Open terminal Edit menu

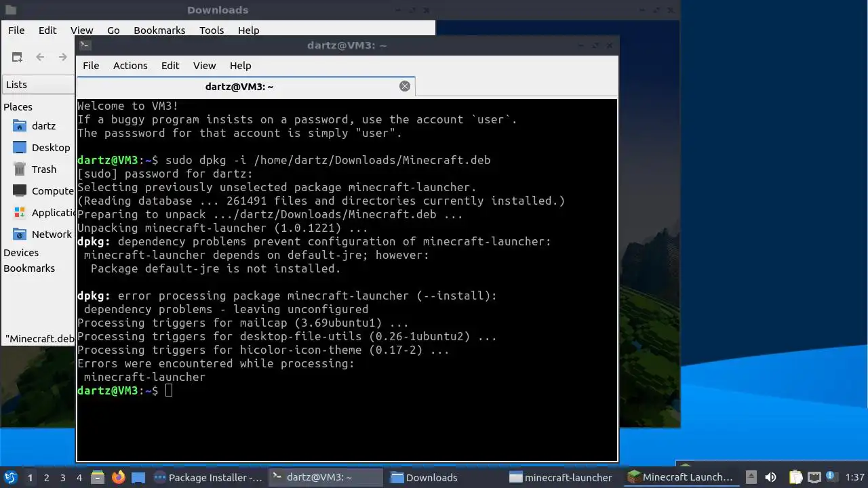coord(170,66)
